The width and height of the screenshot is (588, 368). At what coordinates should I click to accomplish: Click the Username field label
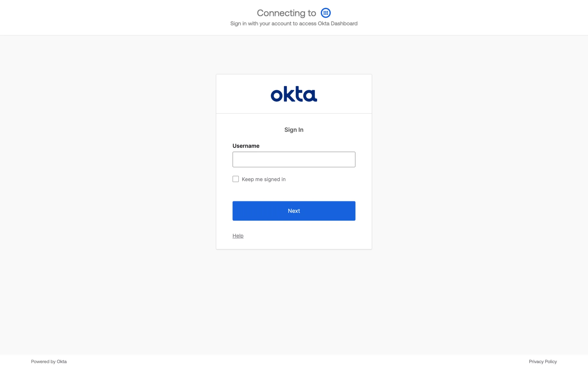click(x=246, y=146)
